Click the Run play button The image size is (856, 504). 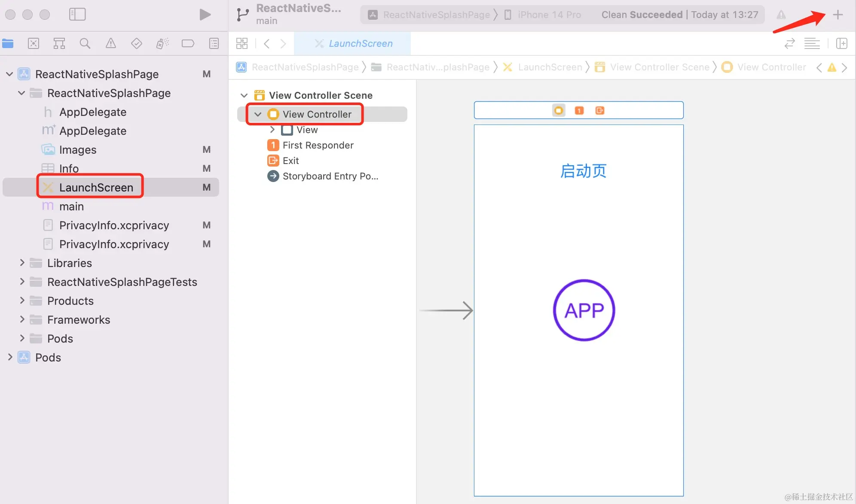pos(205,15)
